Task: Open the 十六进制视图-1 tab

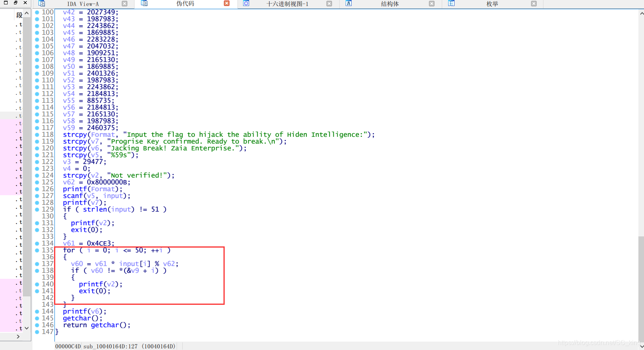Action: (288, 4)
